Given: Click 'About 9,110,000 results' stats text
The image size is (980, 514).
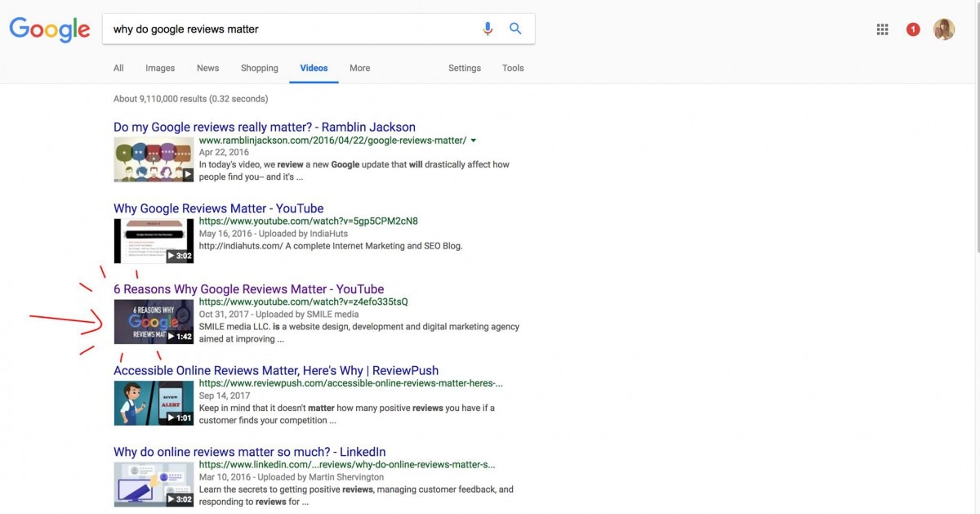Looking at the screenshot, I should click(x=190, y=99).
